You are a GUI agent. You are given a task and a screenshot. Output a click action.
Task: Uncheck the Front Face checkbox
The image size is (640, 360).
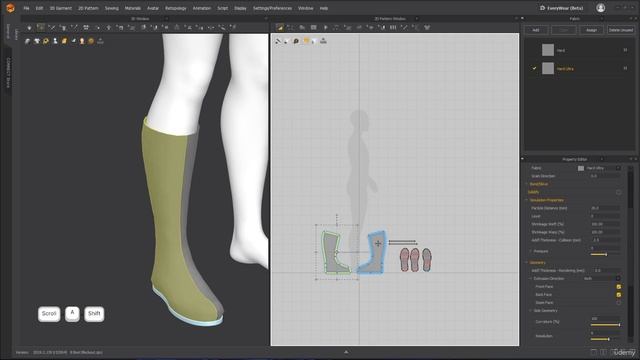click(x=619, y=287)
